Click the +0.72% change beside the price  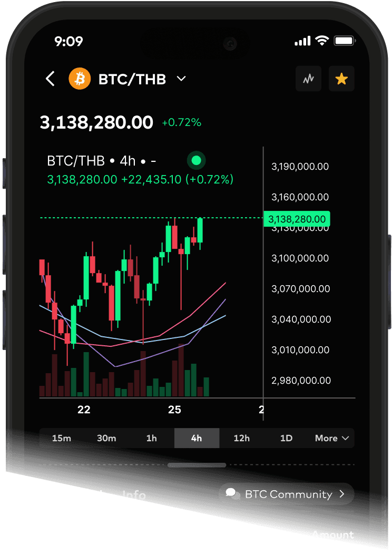[x=182, y=123]
